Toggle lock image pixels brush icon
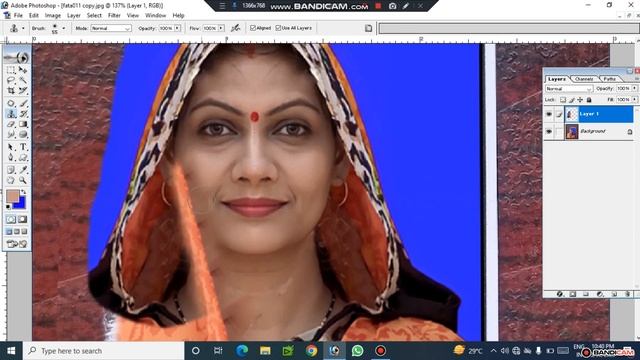This screenshot has width=640, height=360. (x=572, y=100)
